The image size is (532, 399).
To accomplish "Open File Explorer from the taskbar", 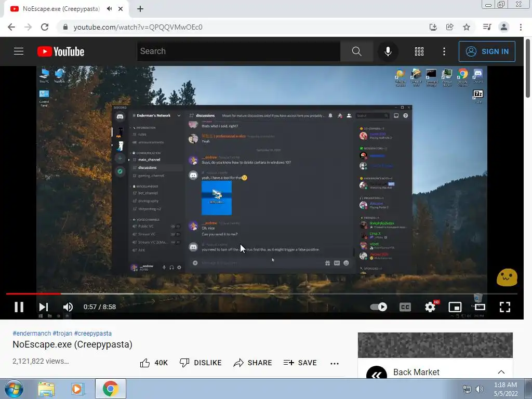I will pyautogui.click(x=46, y=389).
